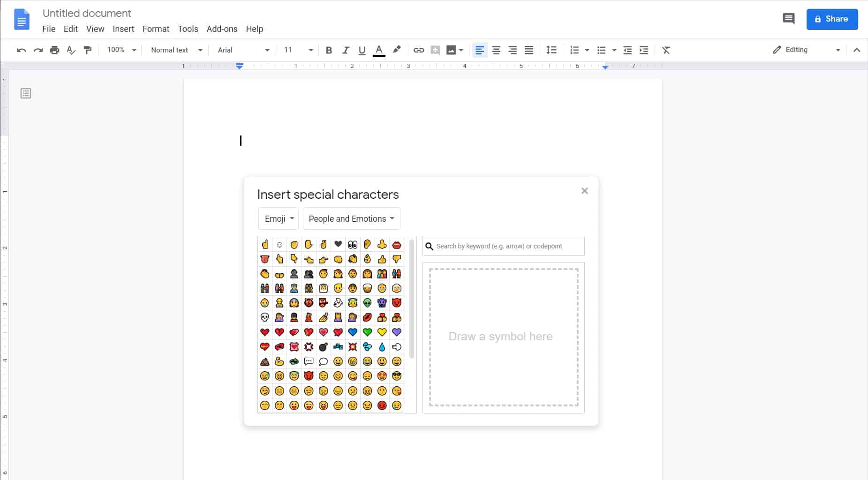Select the paint format roller tool
This screenshot has width=868, height=480.
pos(88,50)
